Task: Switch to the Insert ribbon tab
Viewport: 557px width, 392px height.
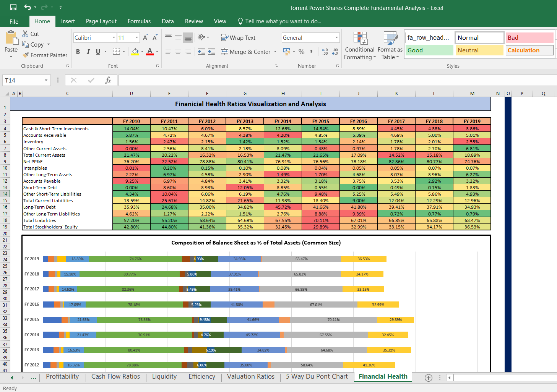Action: tap(68, 21)
